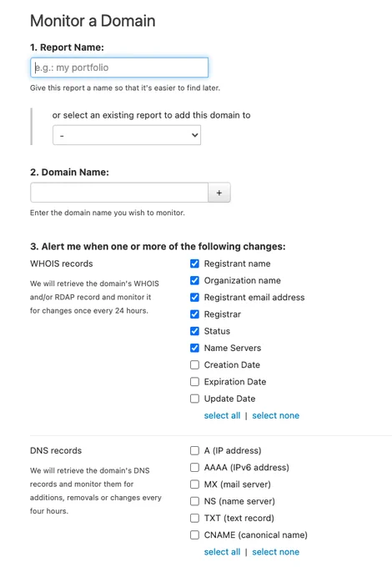Image resolution: width=392 pixels, height=567 pixels.
Task: Uncheck the Registrant name checkbox
Action: pyautogui.click(x=194, y=263)
